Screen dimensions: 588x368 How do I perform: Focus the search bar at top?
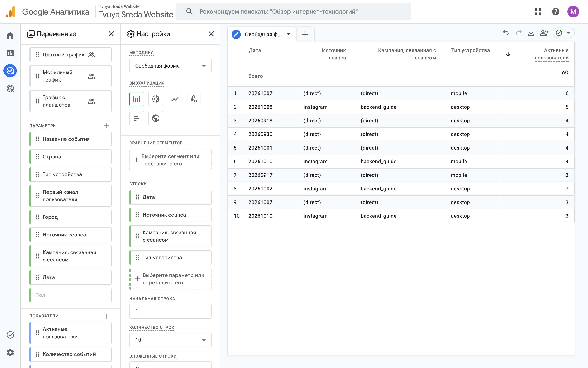[293, 11]
